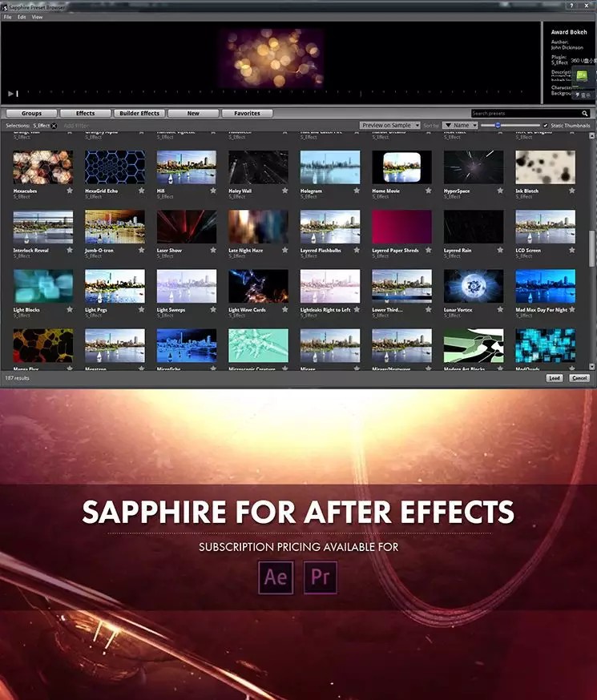Open the View menu
Image resolution: width=597 pixels, height=700 pixels.
[37, 17]
